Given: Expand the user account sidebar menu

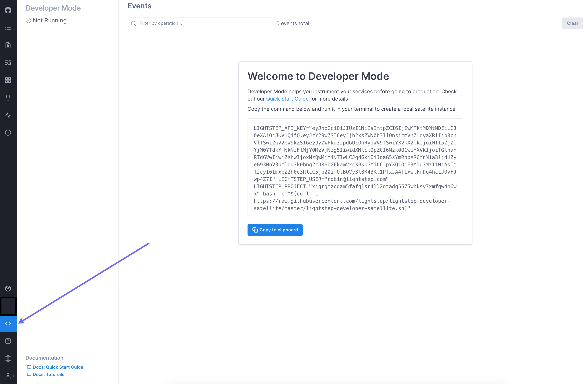Looking at the screenshot, I should [x=9, y=376].
